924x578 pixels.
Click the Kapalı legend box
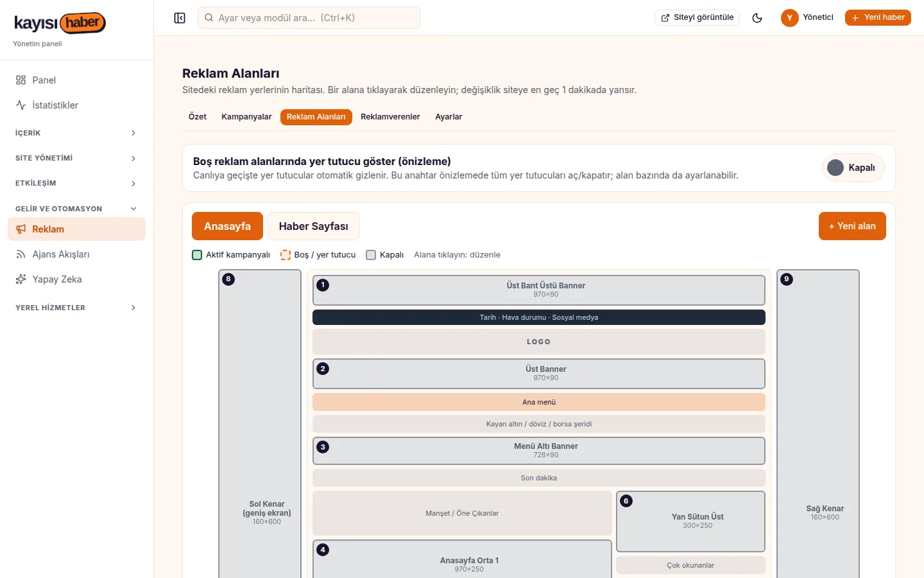click(x=371, y=255)
